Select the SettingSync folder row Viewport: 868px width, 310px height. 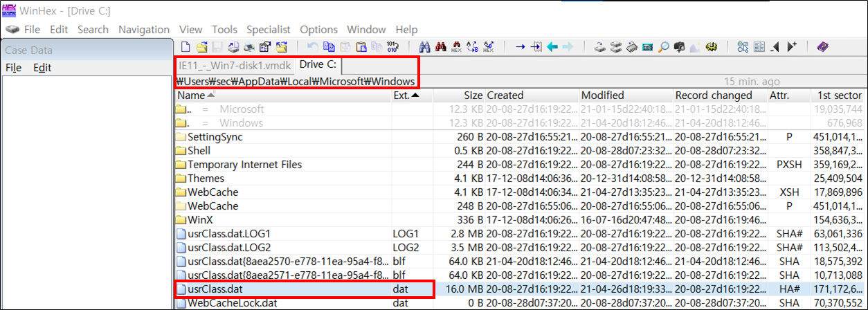[x=519, y=136]
